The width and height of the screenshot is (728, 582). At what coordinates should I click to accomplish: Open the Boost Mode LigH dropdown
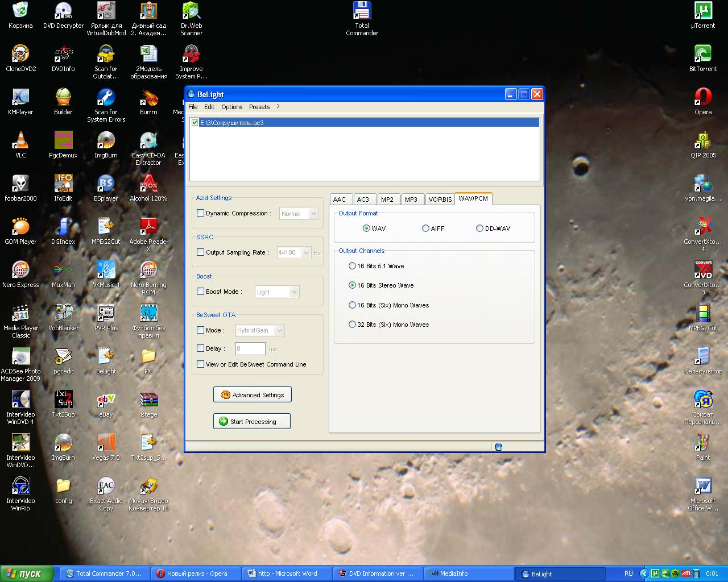click(x=294, y=292)
